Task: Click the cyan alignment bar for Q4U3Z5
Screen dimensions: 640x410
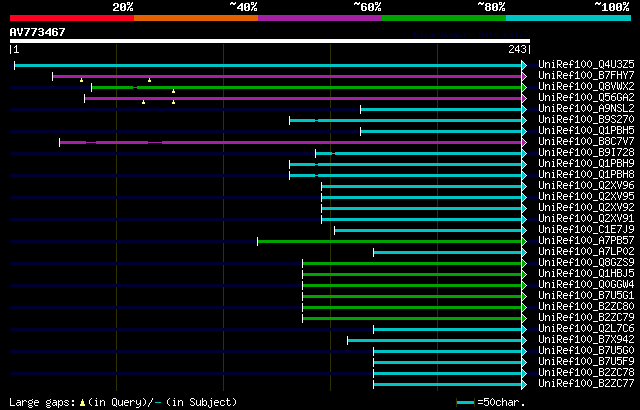Action: click(268, 65)
